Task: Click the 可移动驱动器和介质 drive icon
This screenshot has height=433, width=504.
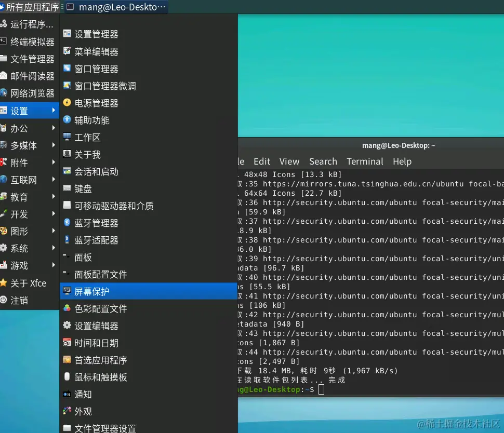Action: pos(67,205)
